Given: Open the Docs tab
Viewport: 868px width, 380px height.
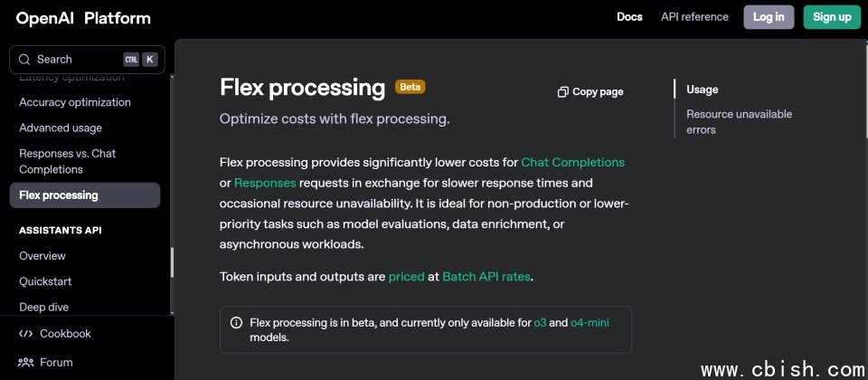Looking at the screenshot, I should (629, 17).
